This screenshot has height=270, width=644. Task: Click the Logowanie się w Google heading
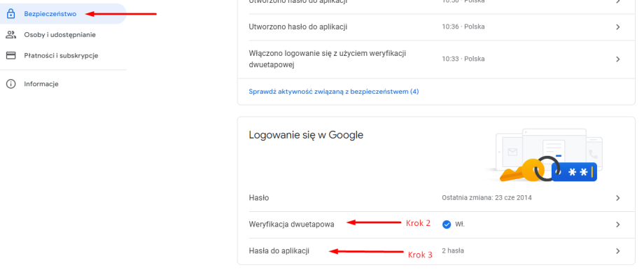point(306,135)
